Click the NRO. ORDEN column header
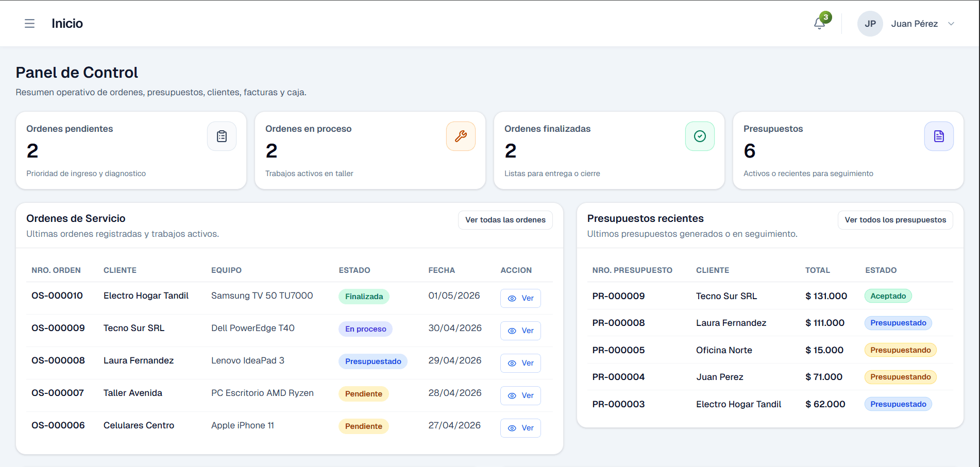Viewport: 980px width, 467px height. (x=56, y=270)
